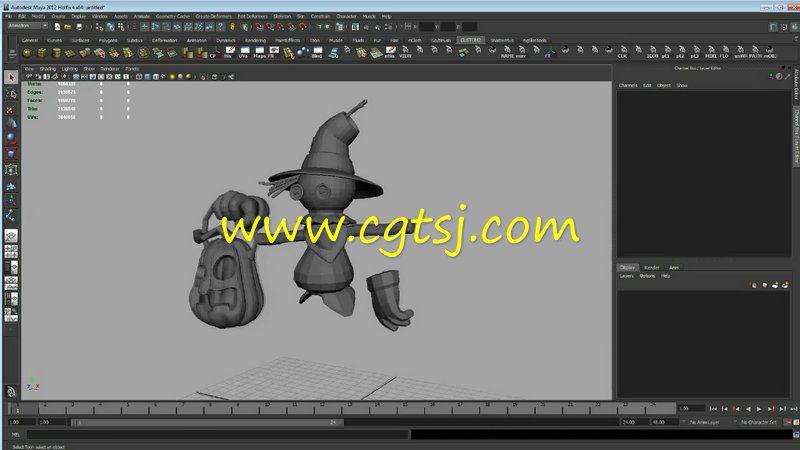800x450 pixels.
Task: Click the CP shelf icon
Action: (215, 52)
